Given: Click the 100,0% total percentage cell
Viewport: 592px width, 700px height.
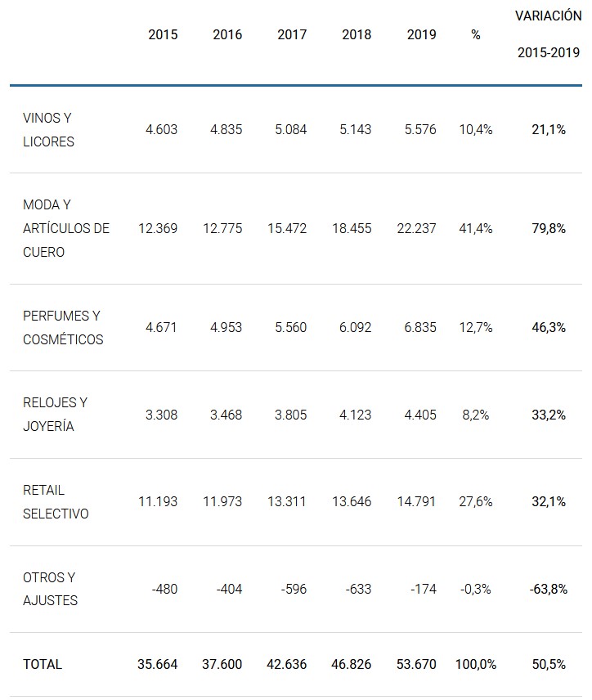Looking at the screenshot, I should tap(476, 664).
